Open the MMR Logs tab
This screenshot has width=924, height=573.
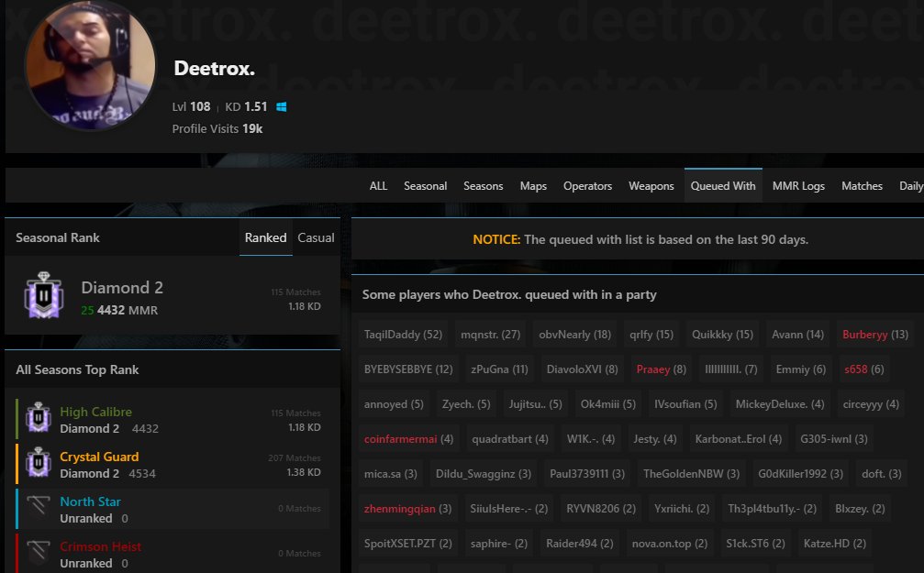coord(798,186)
